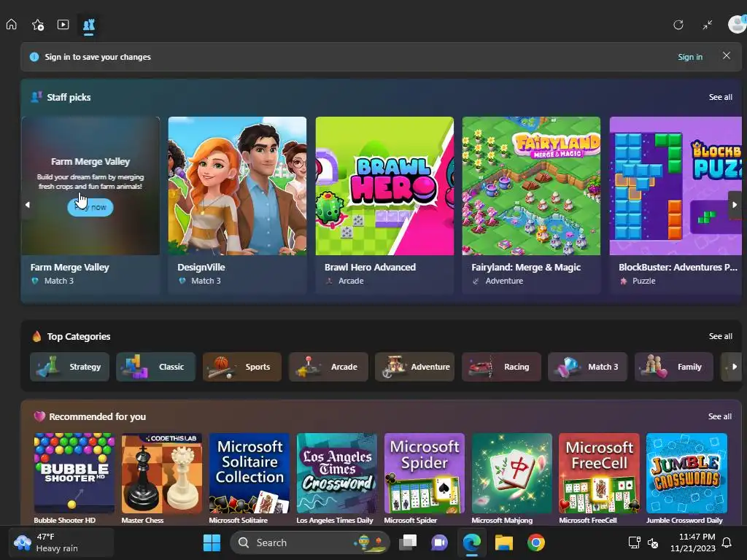The image size is (747, 560).
Task: Click the Staff picks heading icon
Action: click(36, 97)
